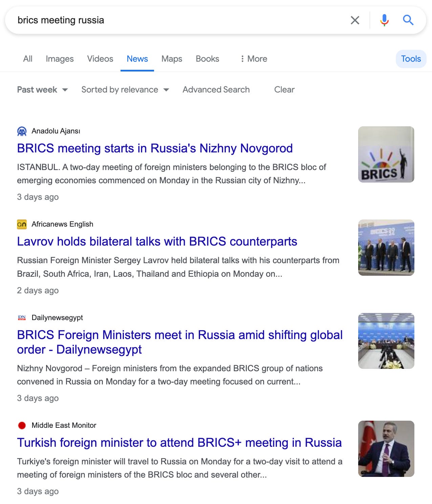Switch to the Images tab
This screenshot has height=504, width=432.
(x=60, y=59)
